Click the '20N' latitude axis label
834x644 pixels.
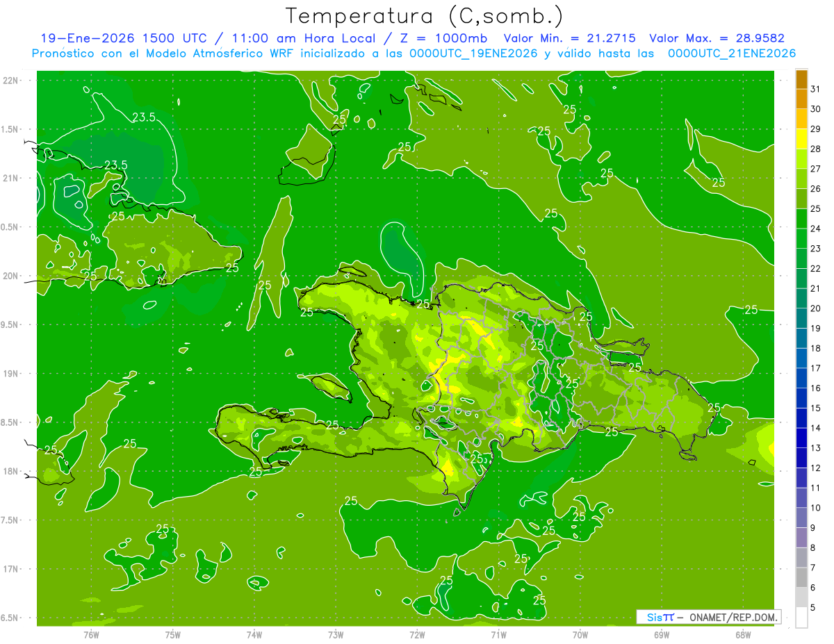(12, 276)
